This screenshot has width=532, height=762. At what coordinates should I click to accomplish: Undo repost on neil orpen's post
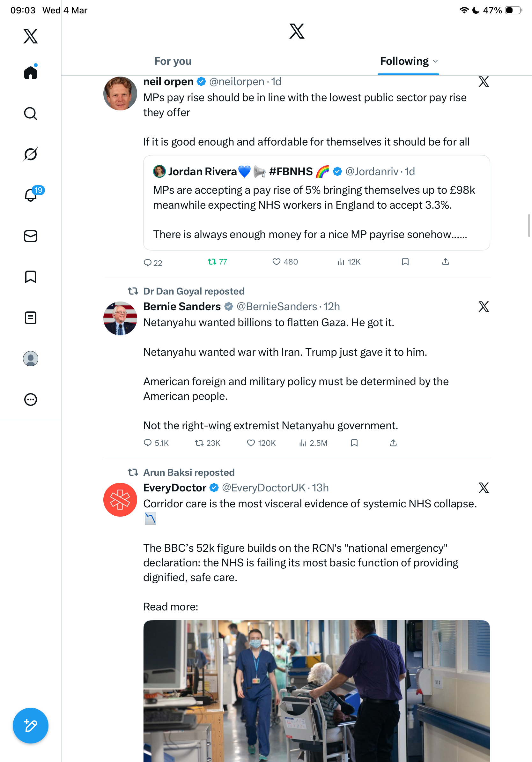pos(212,262)
